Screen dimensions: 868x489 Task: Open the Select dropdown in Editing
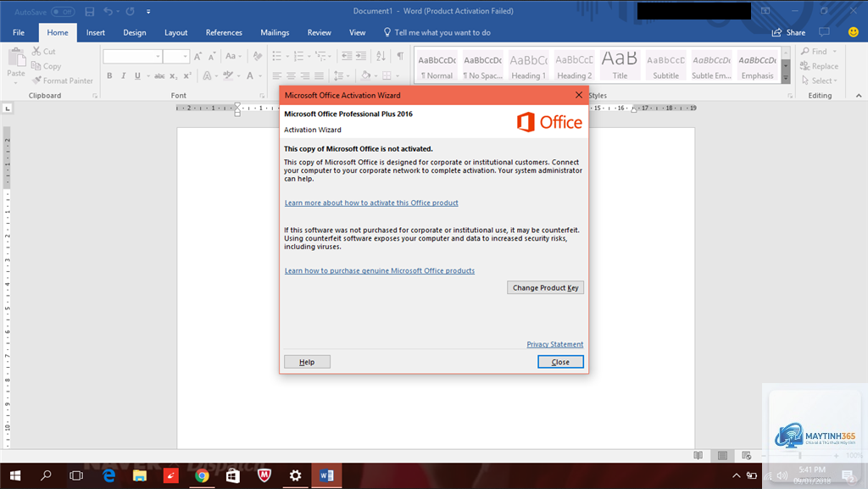click(x=820, y=81)
